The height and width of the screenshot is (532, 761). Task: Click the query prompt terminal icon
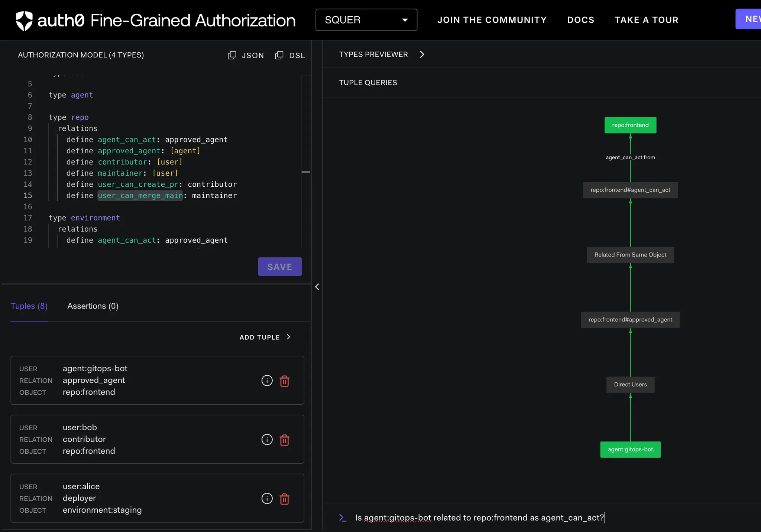click(343, 518)
